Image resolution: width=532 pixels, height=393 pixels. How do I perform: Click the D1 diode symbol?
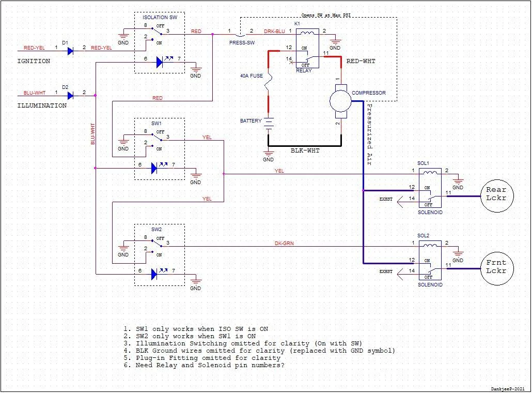[x=71, y=51]
